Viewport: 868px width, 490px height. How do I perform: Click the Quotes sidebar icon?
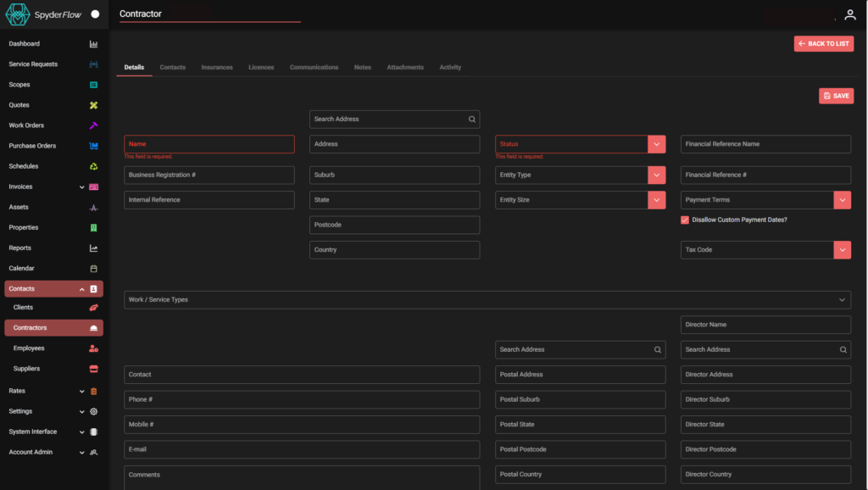coord(93,105)
